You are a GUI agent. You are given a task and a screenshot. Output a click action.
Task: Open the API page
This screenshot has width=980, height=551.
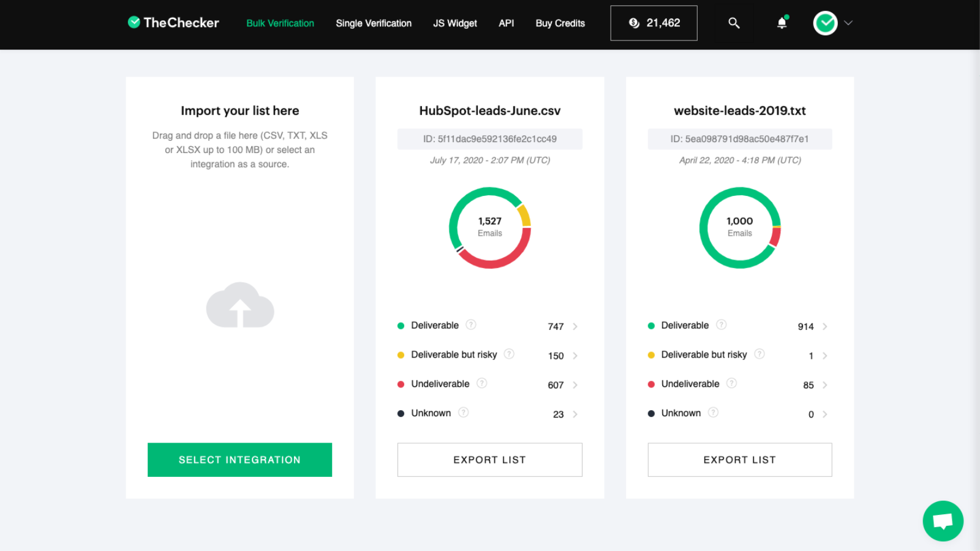(506, 23)
